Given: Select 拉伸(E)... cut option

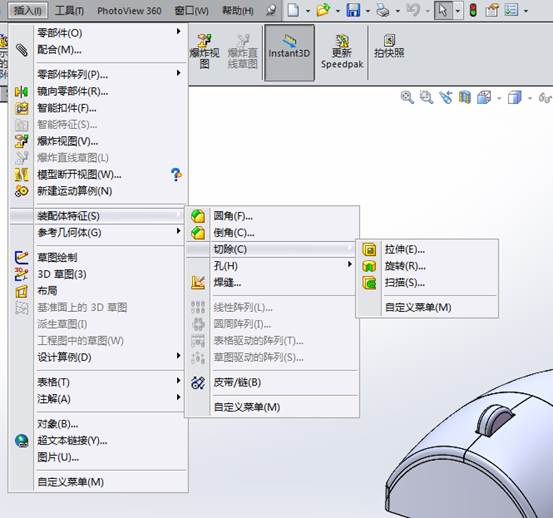Looking at the screenshot, I should click(427, 249).
